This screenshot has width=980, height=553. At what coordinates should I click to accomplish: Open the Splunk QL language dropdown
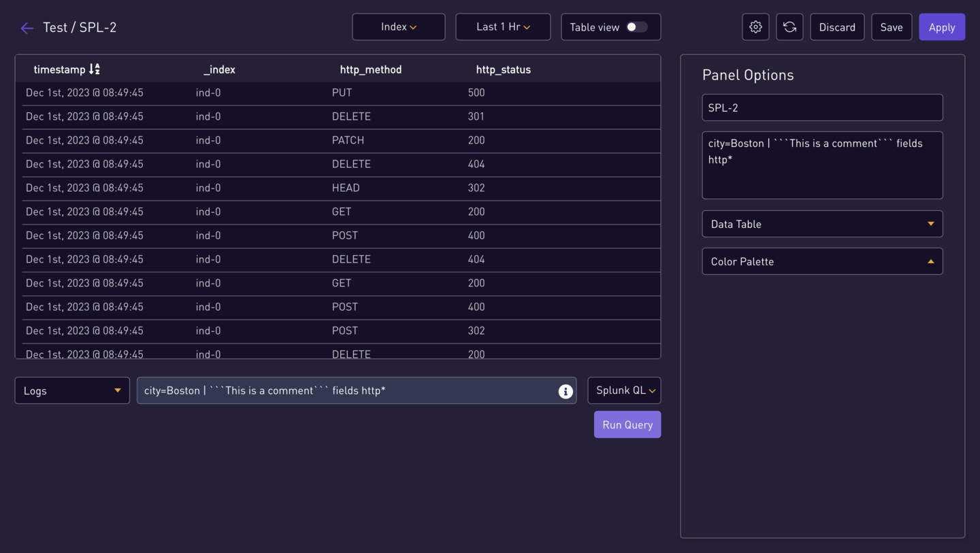pyautogui.click(x=624, y=390)
